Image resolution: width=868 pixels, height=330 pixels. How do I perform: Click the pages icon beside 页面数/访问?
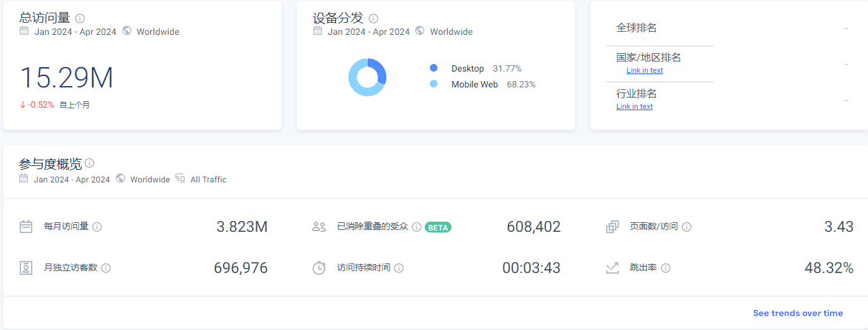coord(612,227)
